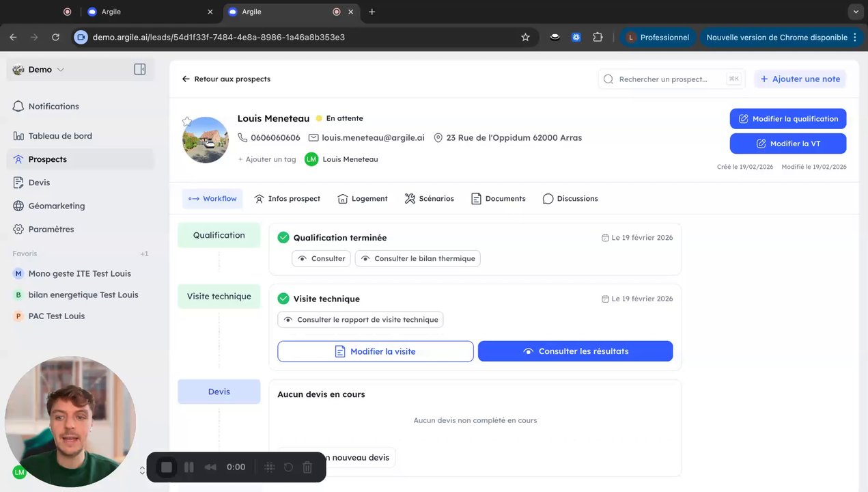Image resolution: width=868 pixels, height=492 pixels.
Task: Switch to Discussions tab
Action: pyautogui.click(x=570, y=199)
